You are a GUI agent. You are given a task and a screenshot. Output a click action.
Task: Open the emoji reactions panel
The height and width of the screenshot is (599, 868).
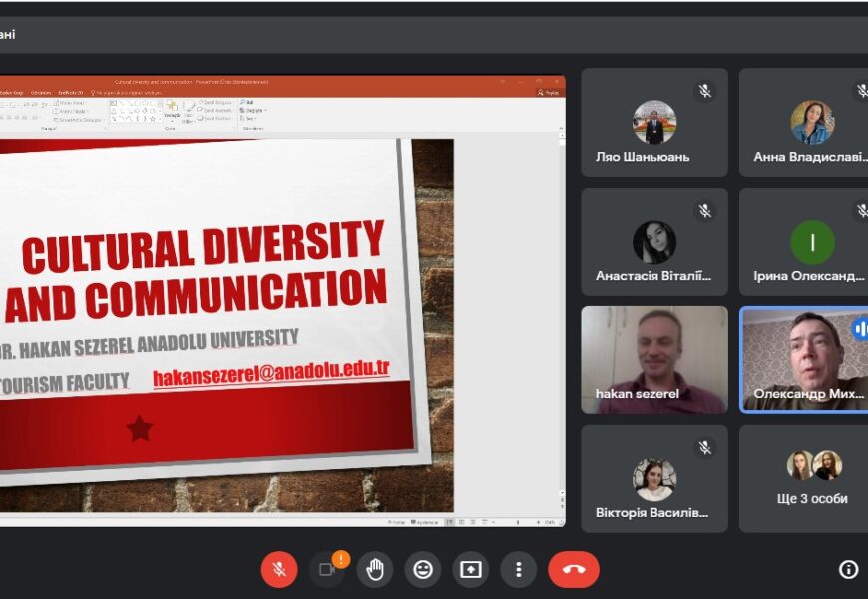(423, 569)
